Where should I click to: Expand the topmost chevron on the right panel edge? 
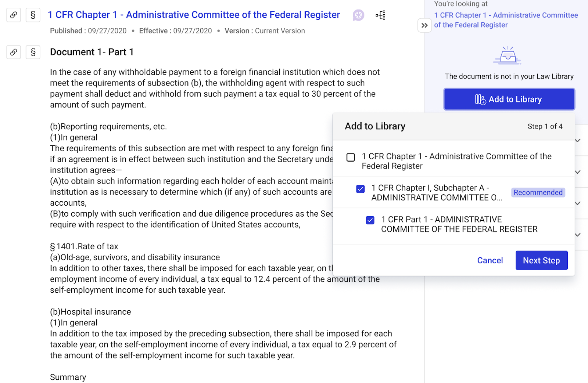pos(578,141)
